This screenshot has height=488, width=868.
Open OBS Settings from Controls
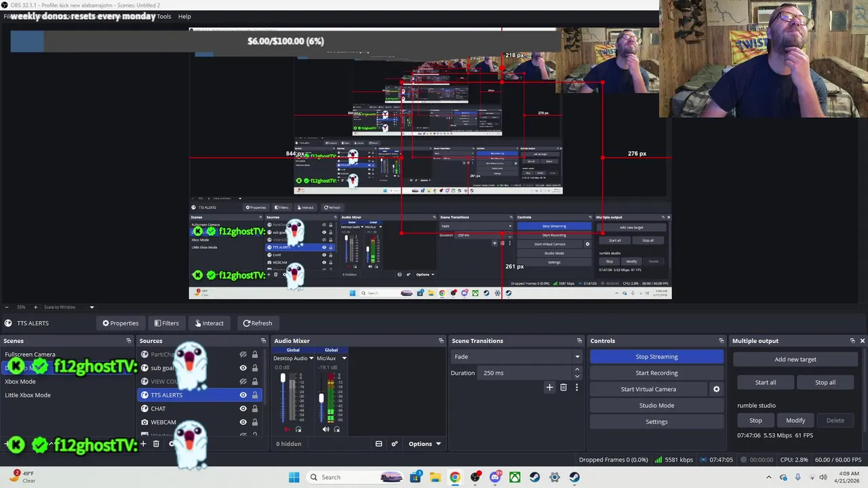click(x=656, y=422)
